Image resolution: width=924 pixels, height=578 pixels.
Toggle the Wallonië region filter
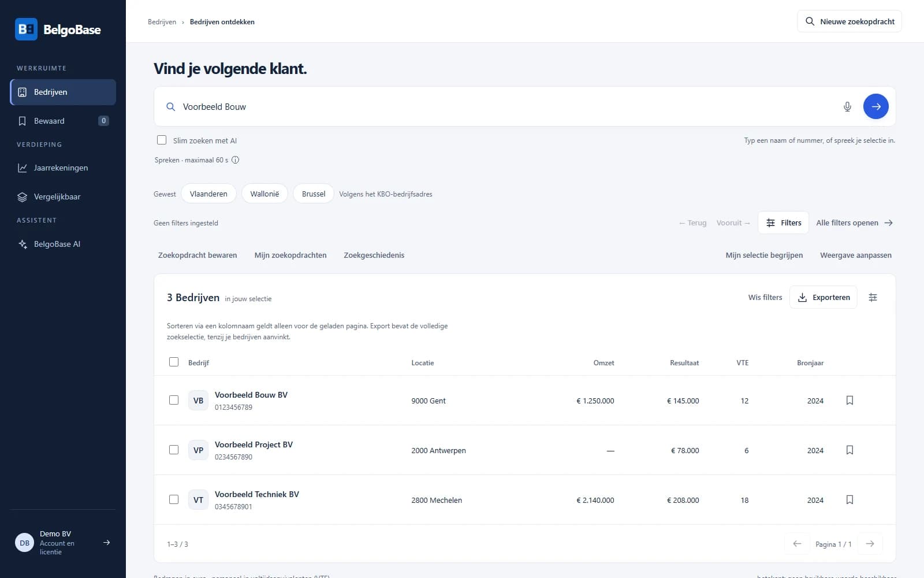[x=264, y=194]
